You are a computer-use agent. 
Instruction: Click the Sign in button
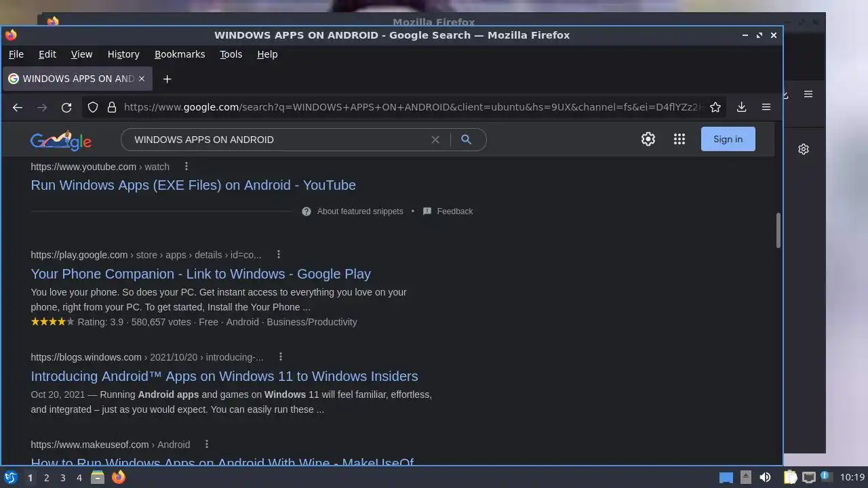728,139
